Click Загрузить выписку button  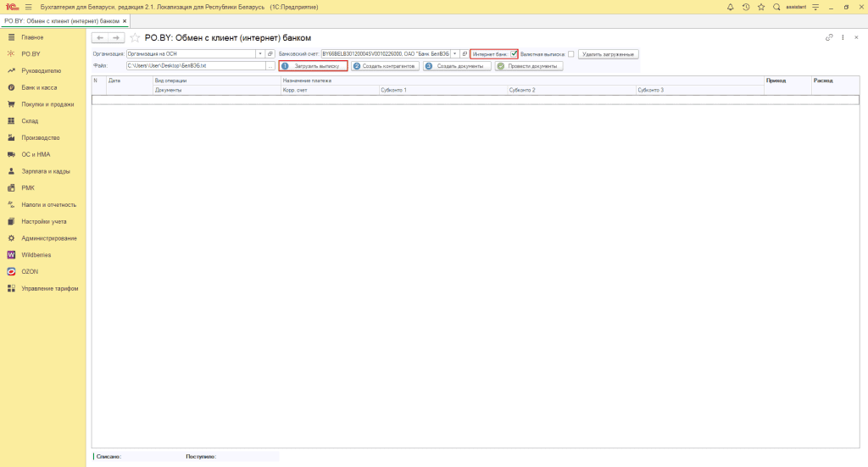[313, 66]
